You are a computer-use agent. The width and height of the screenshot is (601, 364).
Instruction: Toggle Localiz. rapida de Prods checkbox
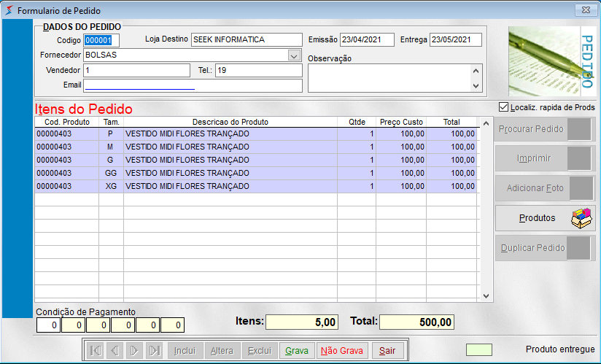tap(503, 107)
